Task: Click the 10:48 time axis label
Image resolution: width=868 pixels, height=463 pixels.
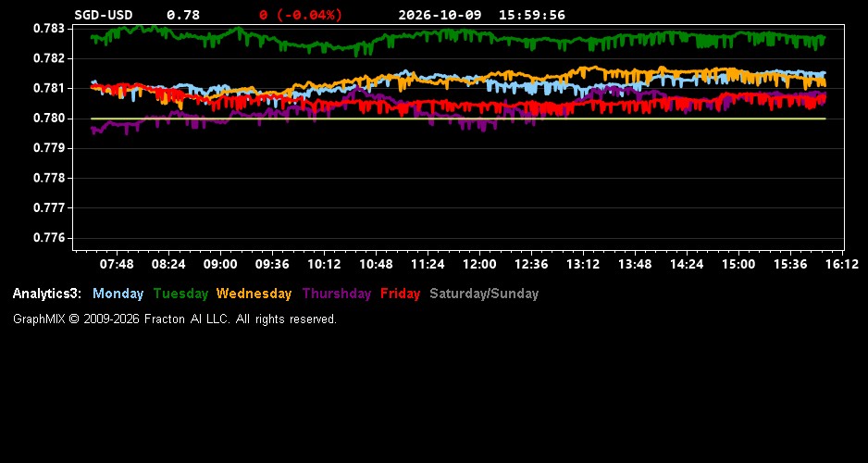Action: [x=376, y=264]
